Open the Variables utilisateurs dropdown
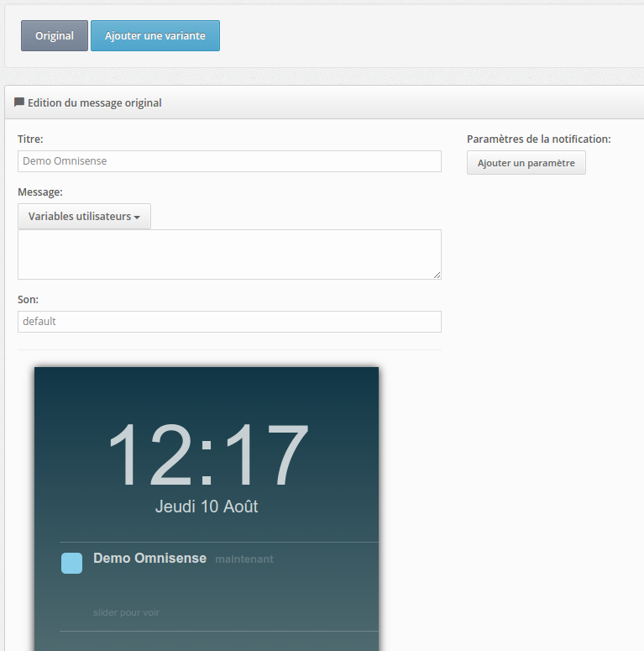The height and width of the screenshot is (651, 644). click(84, 216)
